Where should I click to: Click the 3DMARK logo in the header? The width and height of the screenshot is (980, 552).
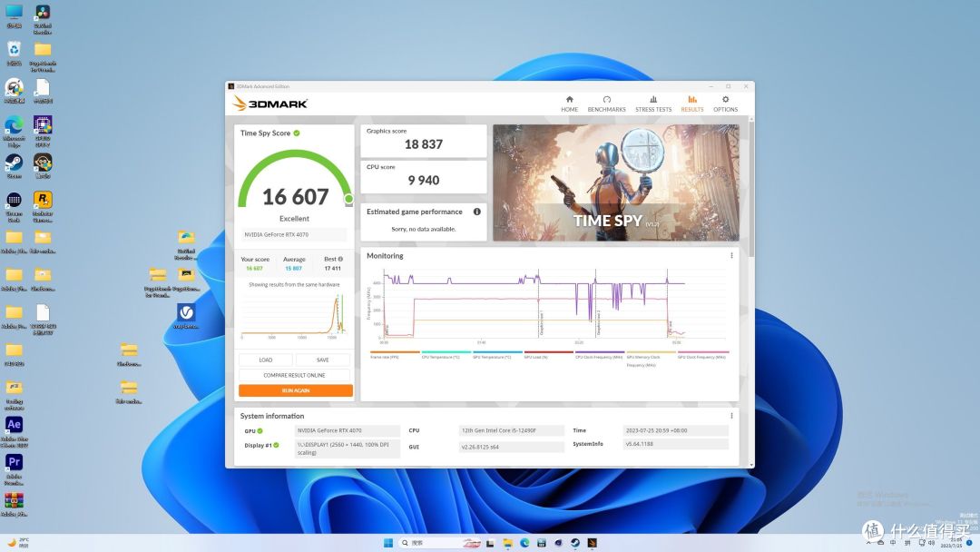270,103
